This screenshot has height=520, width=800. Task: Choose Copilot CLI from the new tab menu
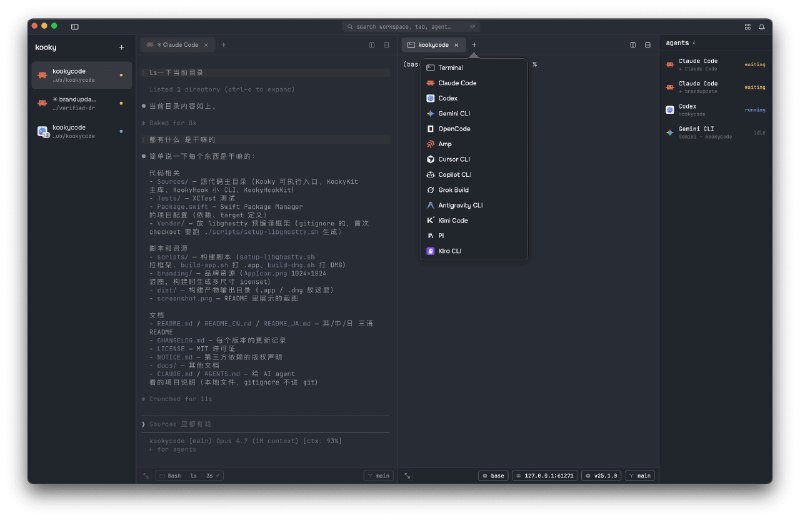pyautogui.click(x=474, y=175)
